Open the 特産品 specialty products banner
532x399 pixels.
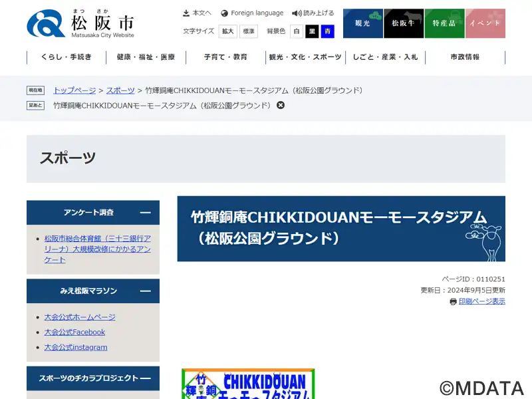point(444,23)
